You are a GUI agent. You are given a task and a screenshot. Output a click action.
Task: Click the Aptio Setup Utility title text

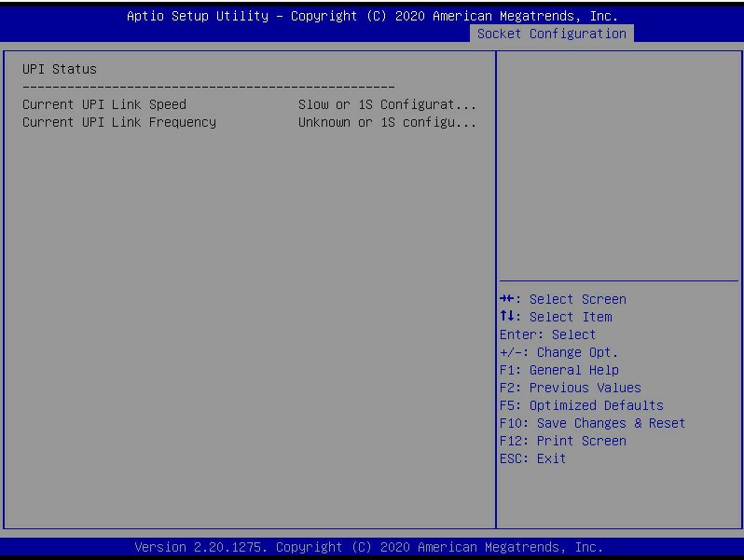[373, 16]
